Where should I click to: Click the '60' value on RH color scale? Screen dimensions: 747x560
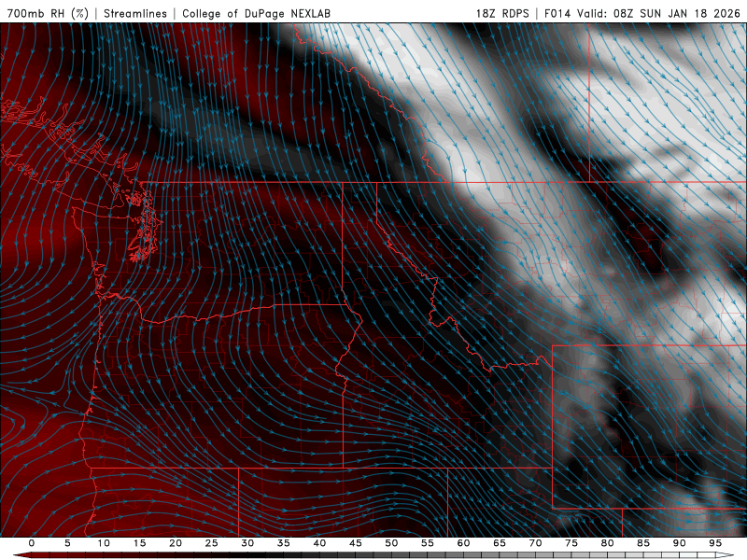tap(463, 543)
